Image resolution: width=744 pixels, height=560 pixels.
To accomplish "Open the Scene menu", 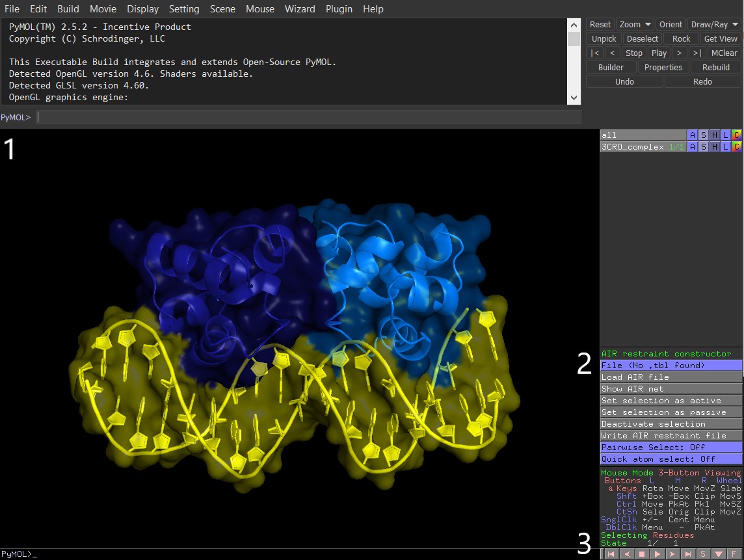I will [x=222, y=9].
